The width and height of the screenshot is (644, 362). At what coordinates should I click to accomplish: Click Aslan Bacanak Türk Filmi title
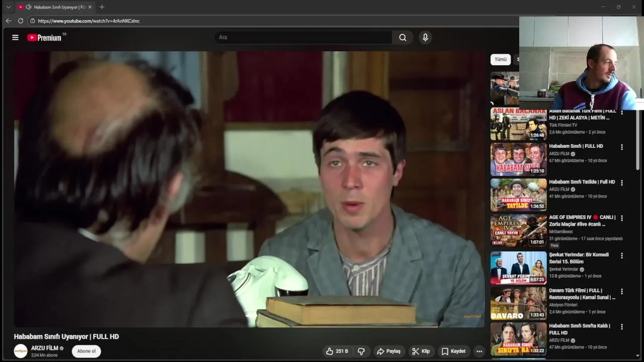click(x=582, y=114)
